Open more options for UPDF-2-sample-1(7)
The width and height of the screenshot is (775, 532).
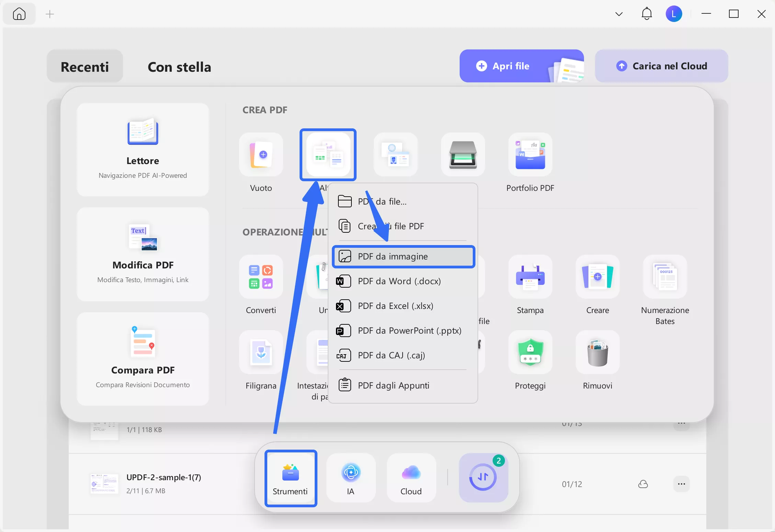coord(681,484)
